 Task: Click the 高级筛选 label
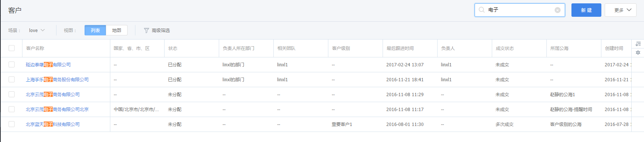(161, 31)
